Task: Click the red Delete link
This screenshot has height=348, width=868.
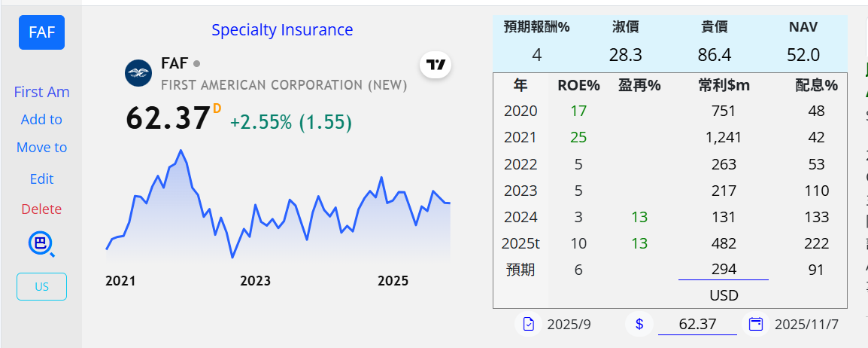Action: 41,209
